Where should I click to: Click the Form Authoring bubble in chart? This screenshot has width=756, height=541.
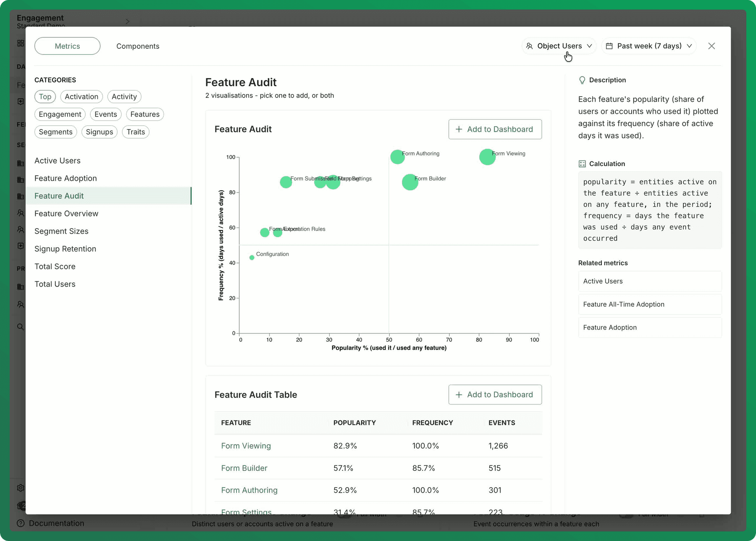(397, 157)
